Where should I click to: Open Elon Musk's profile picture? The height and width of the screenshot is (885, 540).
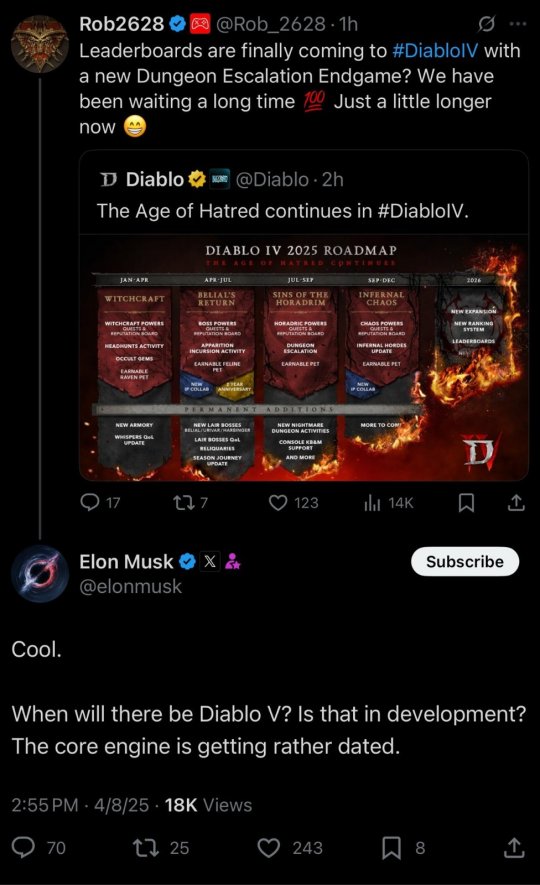click(40, 574)
